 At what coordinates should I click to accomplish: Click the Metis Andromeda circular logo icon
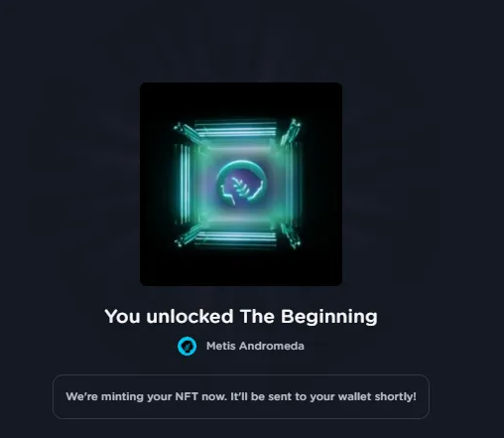188,346
